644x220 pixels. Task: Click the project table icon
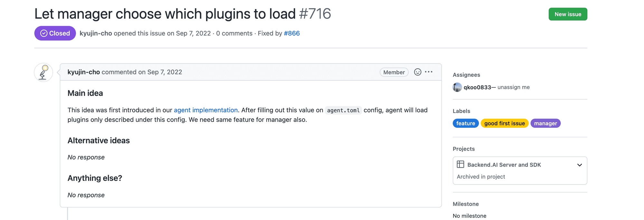460,165
